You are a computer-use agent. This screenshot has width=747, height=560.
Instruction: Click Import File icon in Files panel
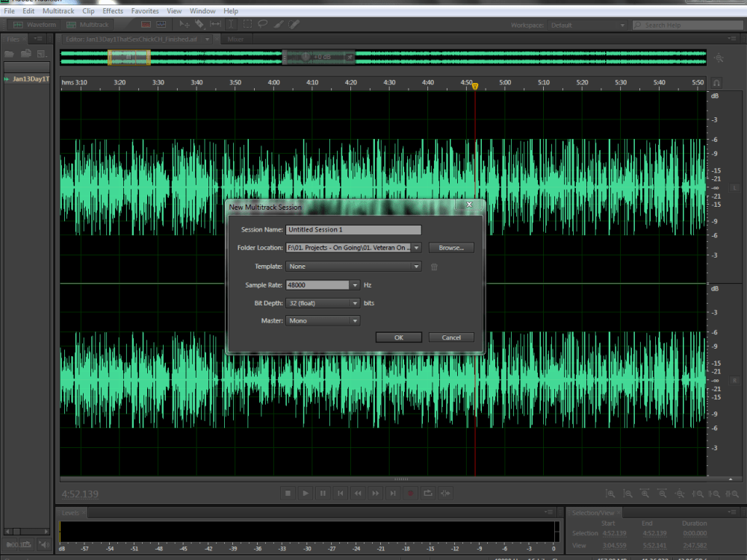[x=25, y=54]
